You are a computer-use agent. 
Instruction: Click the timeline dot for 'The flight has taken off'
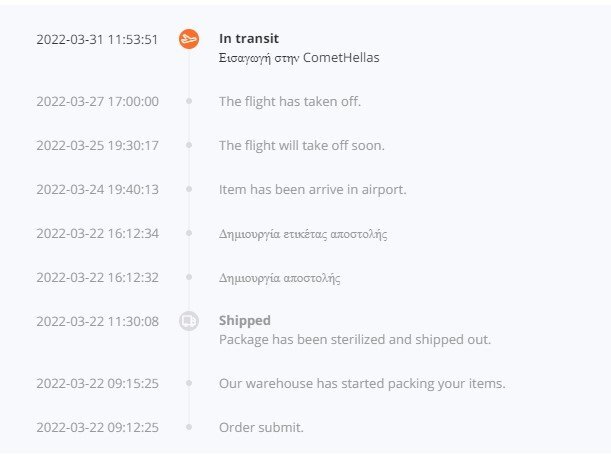tap(189, 101)
